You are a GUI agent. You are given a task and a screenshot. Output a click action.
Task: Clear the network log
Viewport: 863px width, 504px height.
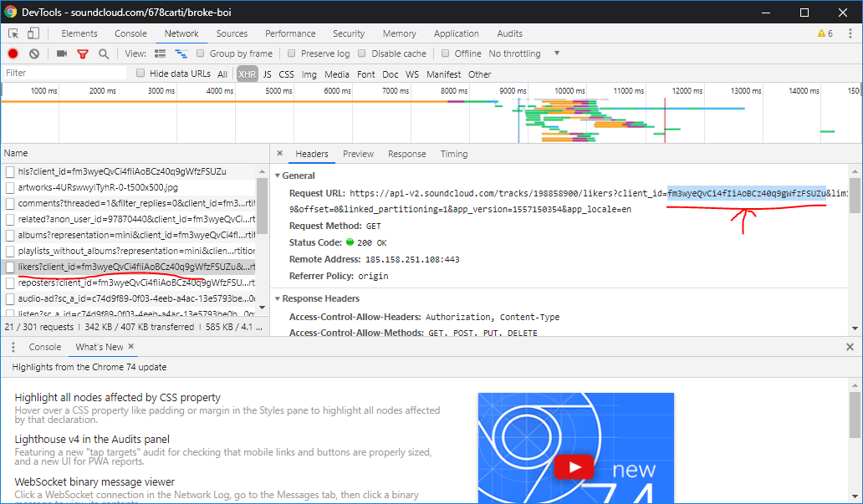34,53
